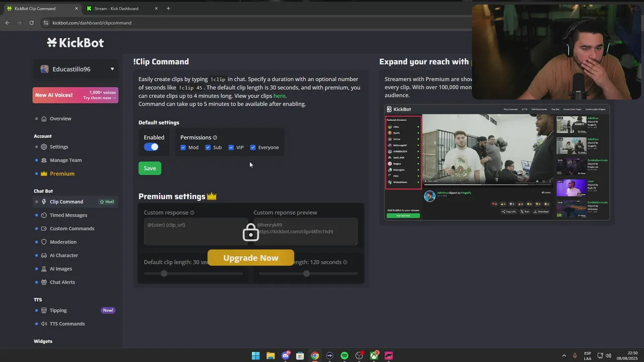Click the max clip length info icon

tap(345, 262)
